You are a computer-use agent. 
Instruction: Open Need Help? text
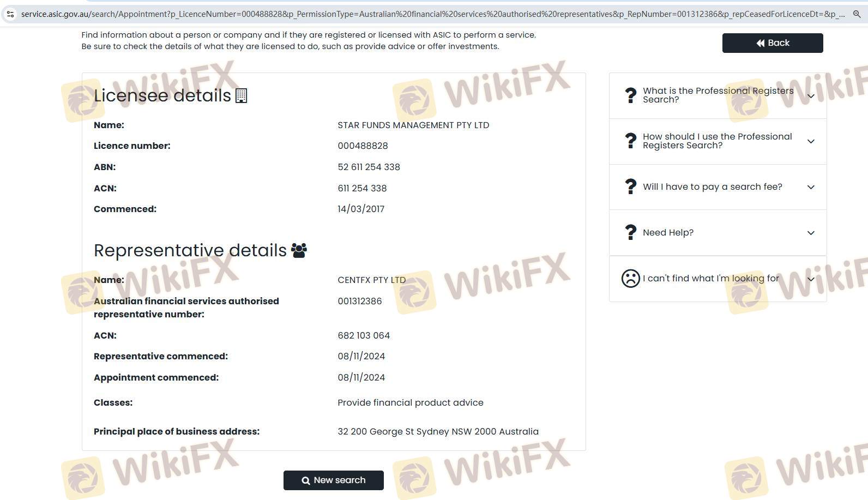pos(668,233)
